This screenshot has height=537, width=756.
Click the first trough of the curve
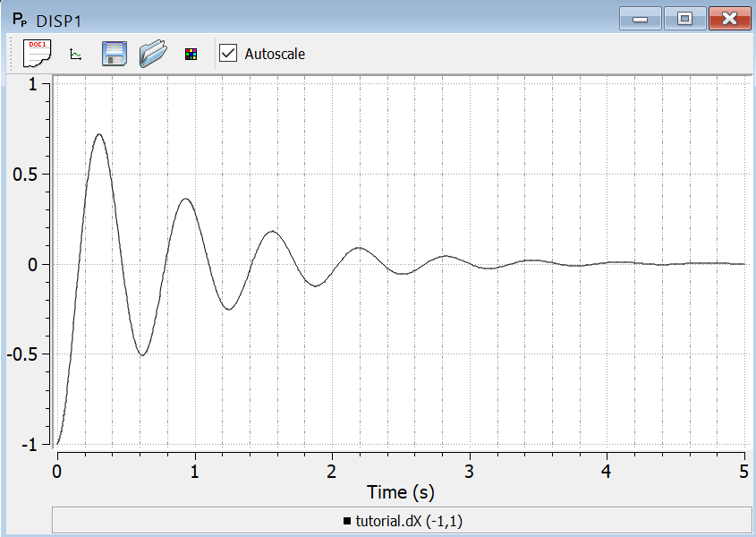[142, 355]
